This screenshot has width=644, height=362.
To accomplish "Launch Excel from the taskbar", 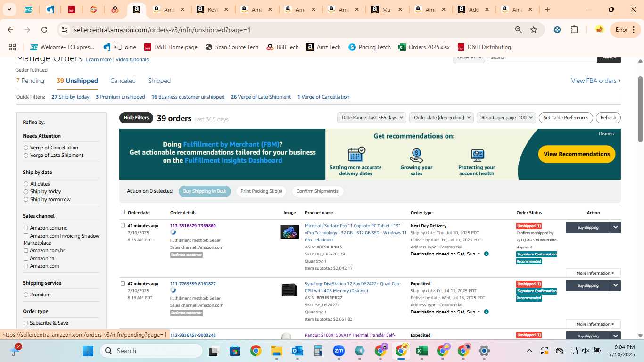I will (x=421, y=351).
